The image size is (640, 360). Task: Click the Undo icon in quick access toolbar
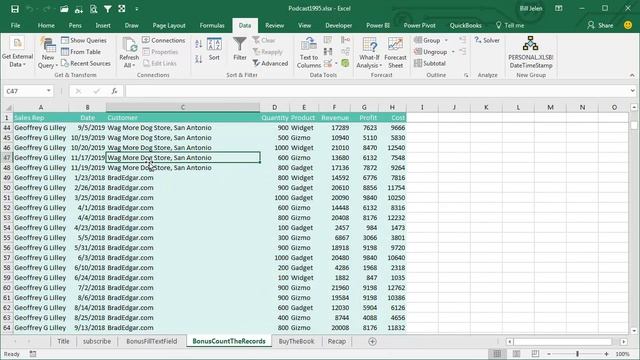29,9
